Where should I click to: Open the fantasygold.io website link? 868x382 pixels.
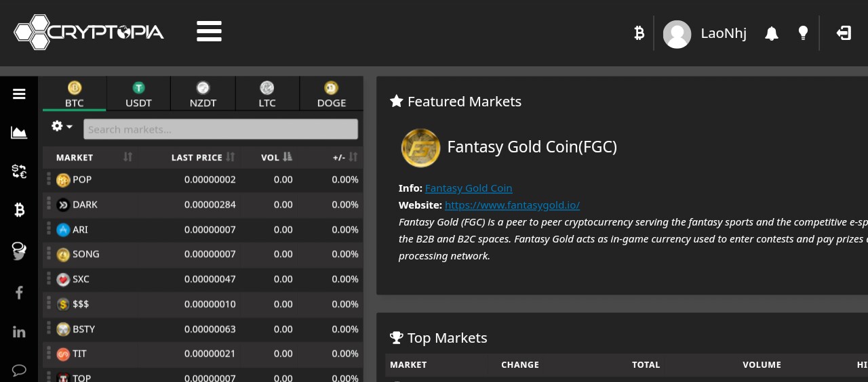click(512, 205)
